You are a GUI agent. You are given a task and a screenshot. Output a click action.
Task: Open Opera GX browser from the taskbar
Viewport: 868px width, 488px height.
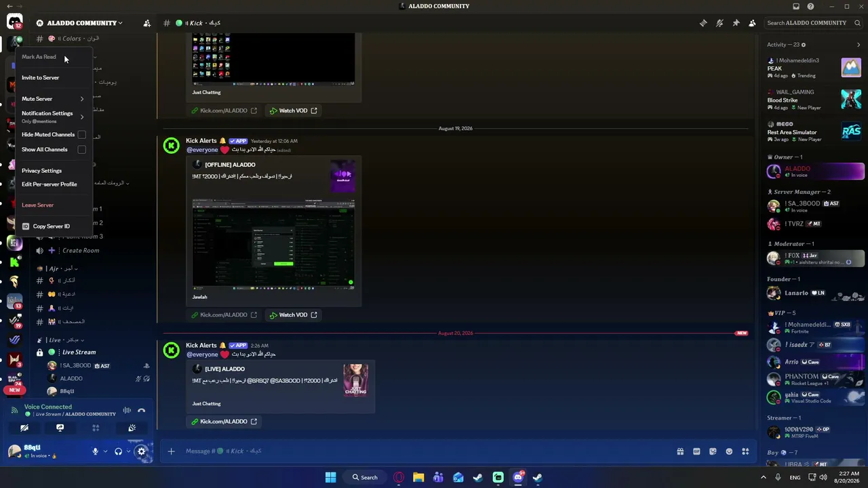click(x=399, y=477)
